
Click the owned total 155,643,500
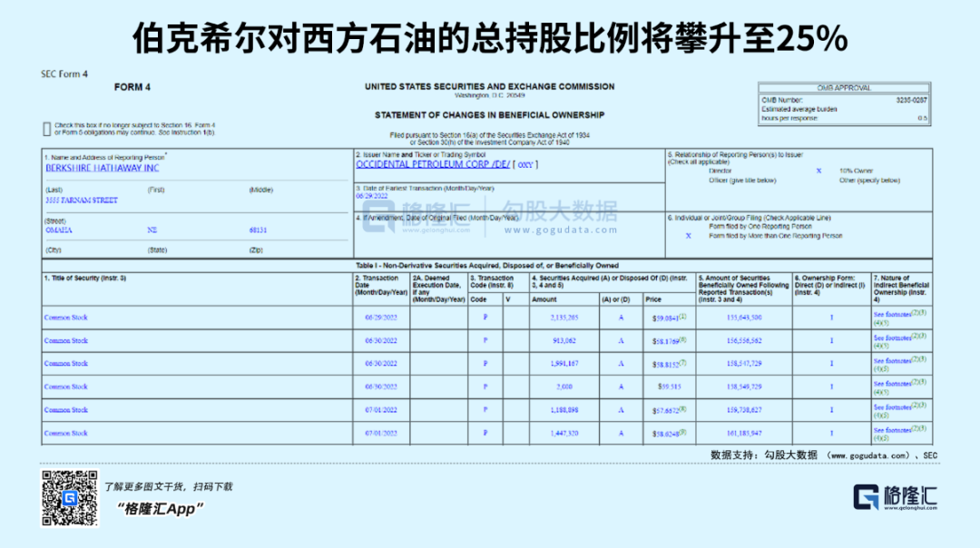[x=744, y=318]
